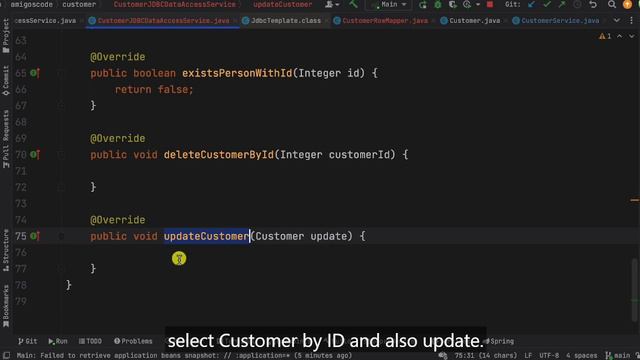Open Commit tool window sidebar button
Viewport: 640px width, 360px height.
click(6, 80)
